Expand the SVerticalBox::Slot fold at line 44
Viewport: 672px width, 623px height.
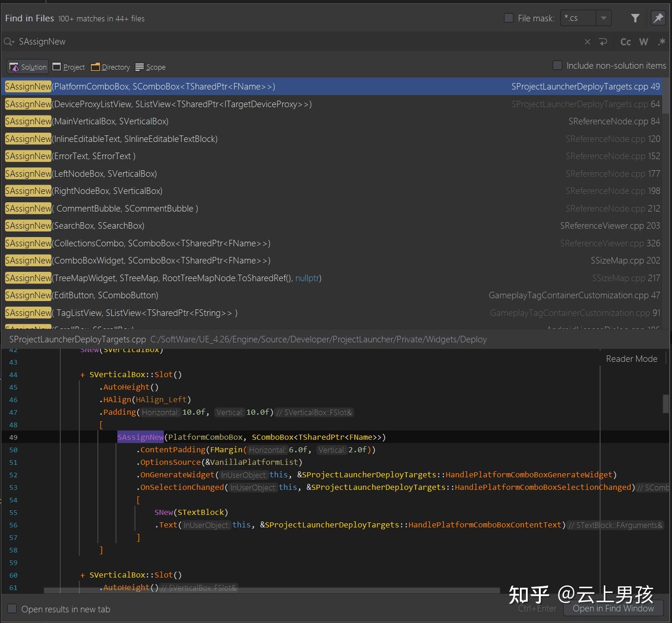pyautogui.click(x=83, y=375)
